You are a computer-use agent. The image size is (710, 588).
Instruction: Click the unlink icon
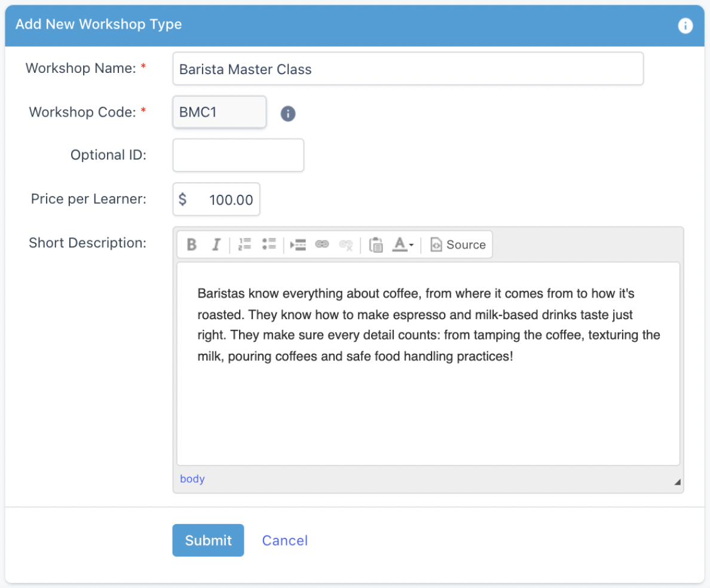(346, 244)
